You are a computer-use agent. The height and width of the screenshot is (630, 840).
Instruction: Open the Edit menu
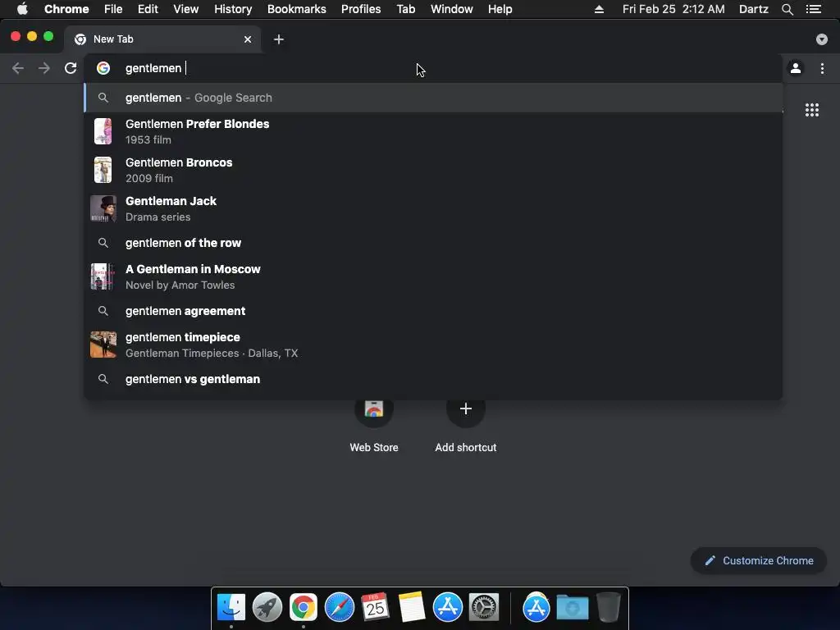pos(148,9)
